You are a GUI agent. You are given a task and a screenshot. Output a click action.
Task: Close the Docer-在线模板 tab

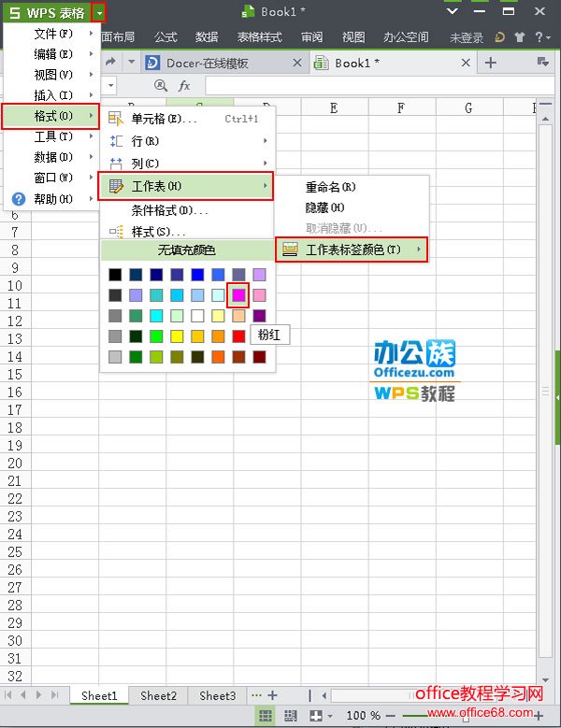pyautogui.click(x=297, y=64)
